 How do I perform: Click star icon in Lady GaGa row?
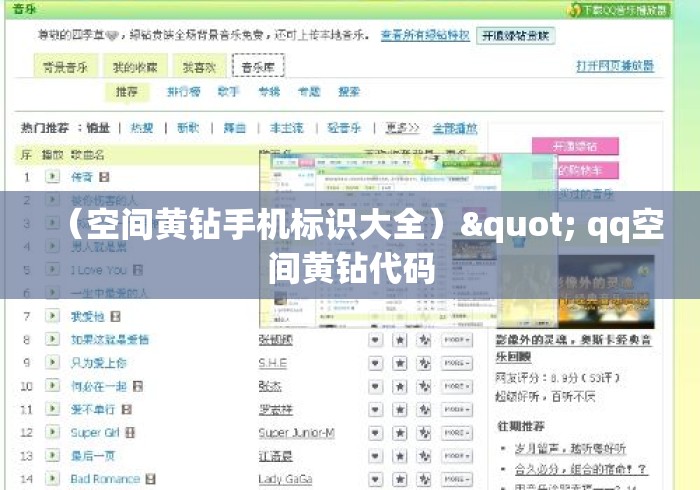[400, 479]
